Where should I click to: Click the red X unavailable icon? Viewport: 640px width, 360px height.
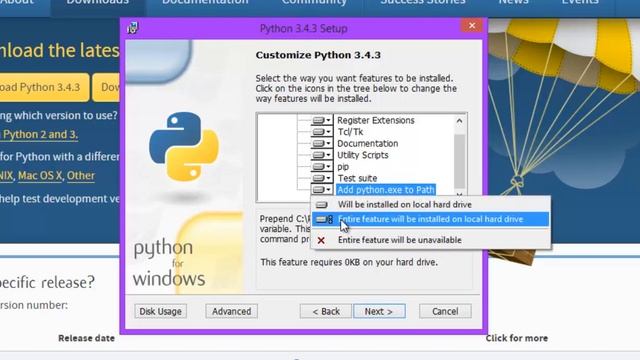coord(321,240)
